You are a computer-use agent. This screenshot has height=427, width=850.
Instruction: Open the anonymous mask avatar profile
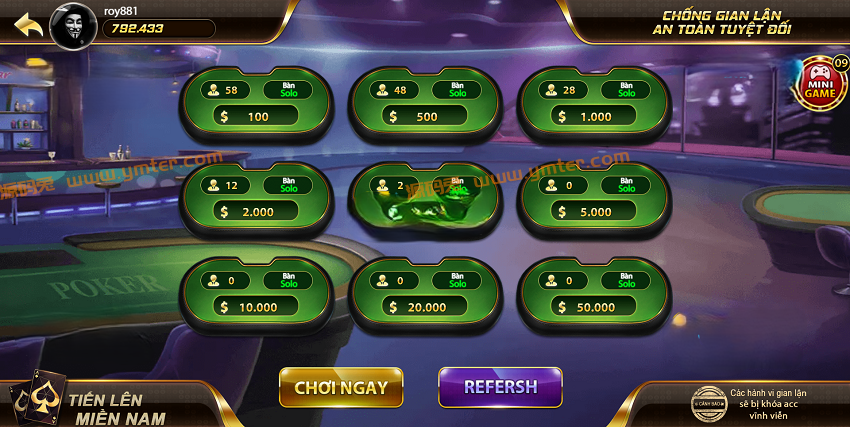click(x=73, y=26)
